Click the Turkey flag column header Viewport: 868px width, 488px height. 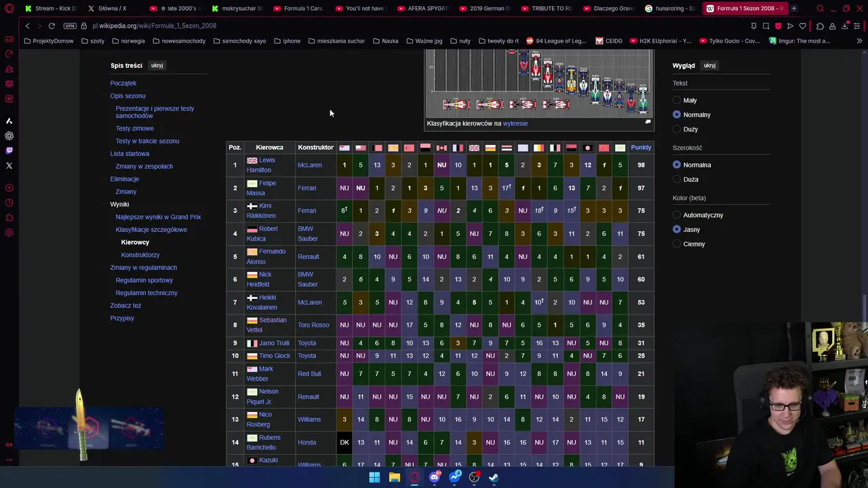[409, 148]
